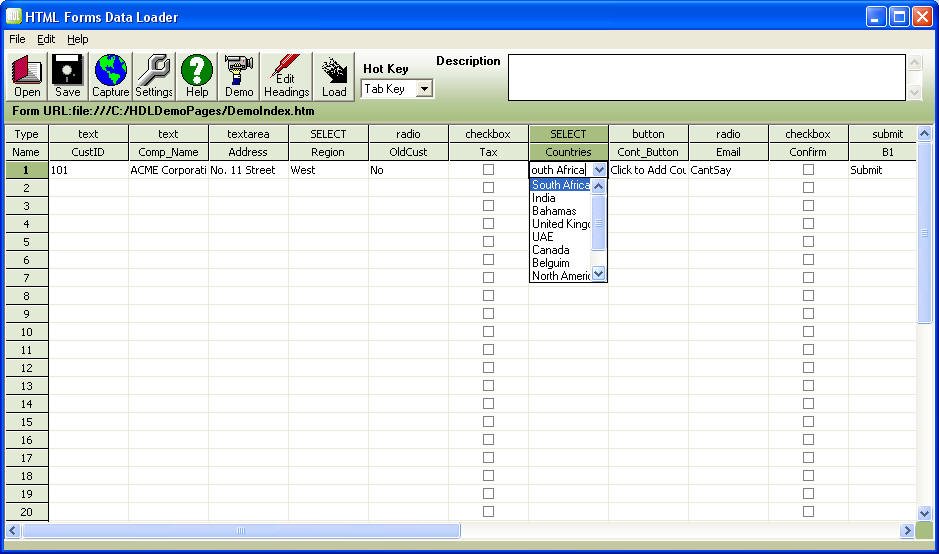Click the Form URL path text
Viewport: 939px width, 554px height.
click(x=163, y=111)
